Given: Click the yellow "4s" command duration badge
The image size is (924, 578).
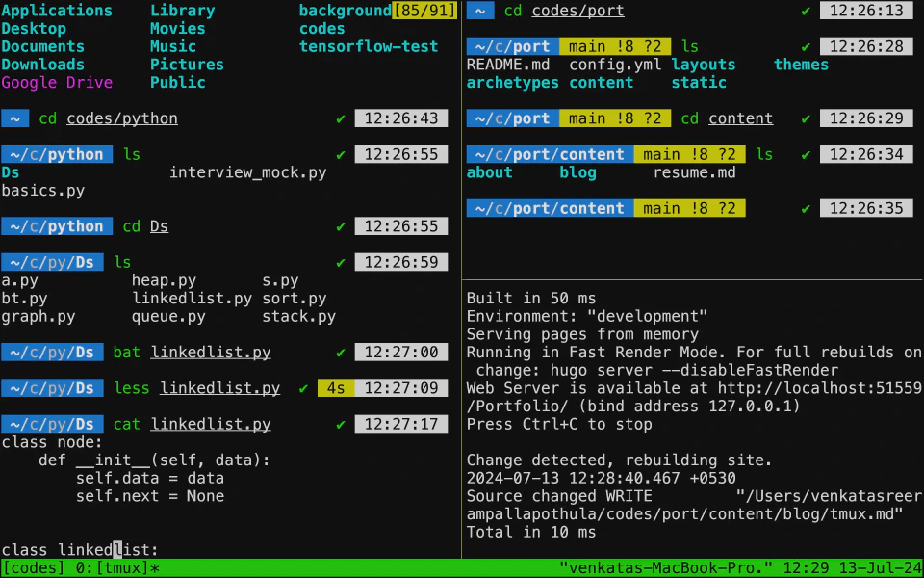Looking at the screenshot, I should click(x=335, y=387).
